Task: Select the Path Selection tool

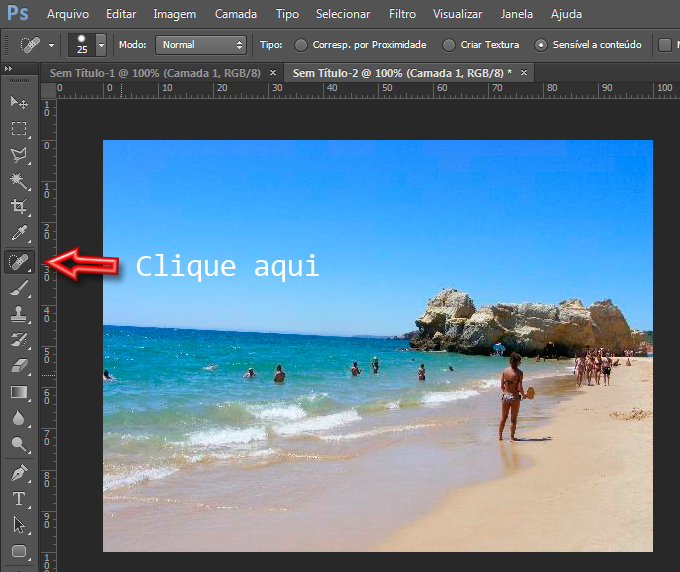Action: (x=19, y=525)
